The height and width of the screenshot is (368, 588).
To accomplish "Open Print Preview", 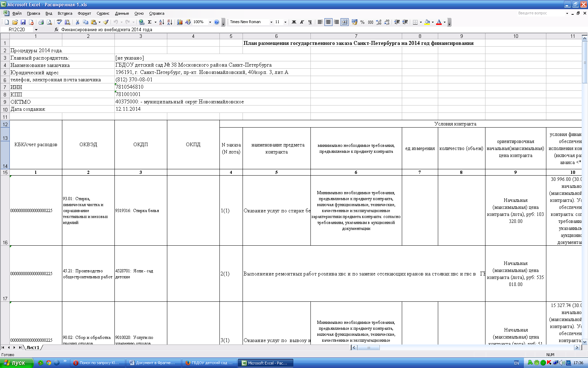I will click(x=49, y=22).
